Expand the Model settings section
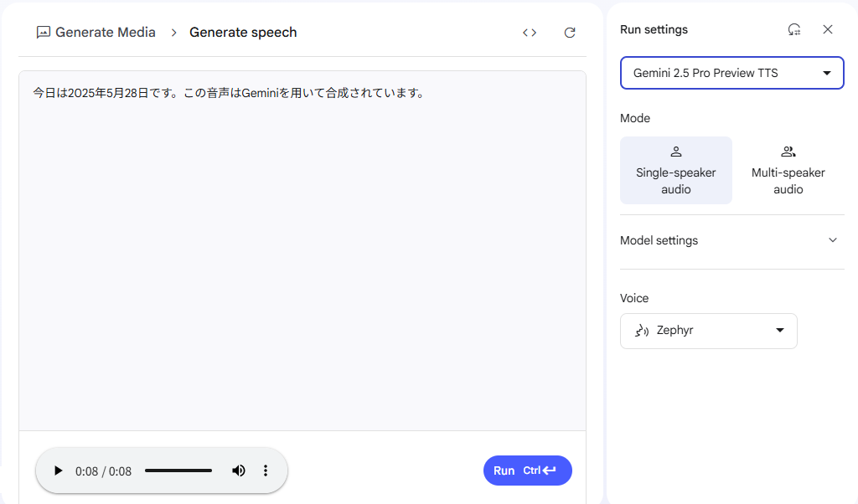Screen dimensions: 858x504 (x=731, y=240)
